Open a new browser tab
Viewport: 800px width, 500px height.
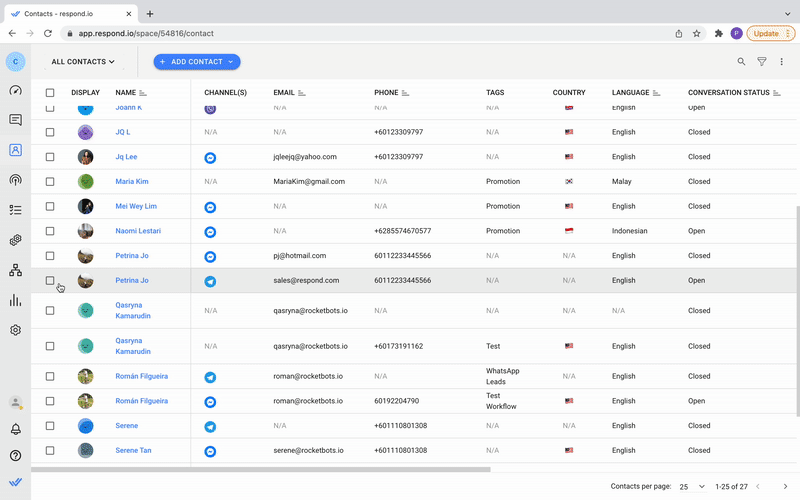tap(149, 14)
